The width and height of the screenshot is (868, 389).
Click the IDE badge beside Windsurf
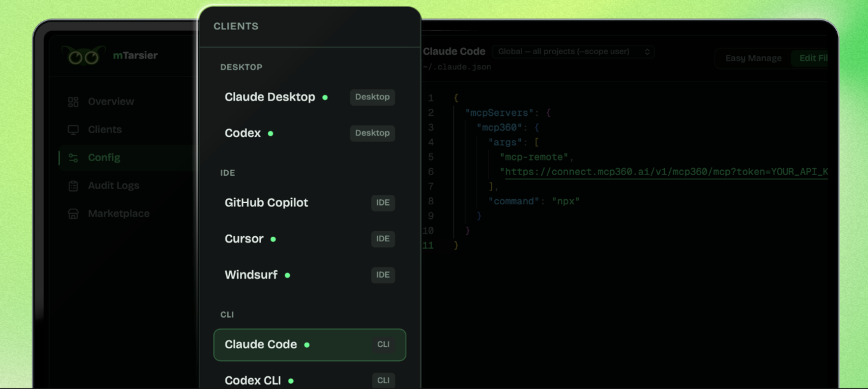coord(383,275)
